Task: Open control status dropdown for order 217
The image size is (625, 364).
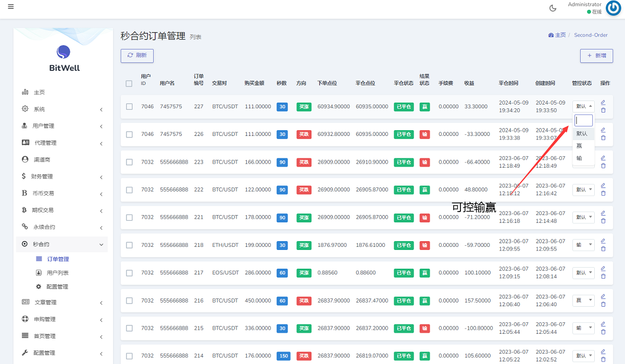Action: click(583, 273)
